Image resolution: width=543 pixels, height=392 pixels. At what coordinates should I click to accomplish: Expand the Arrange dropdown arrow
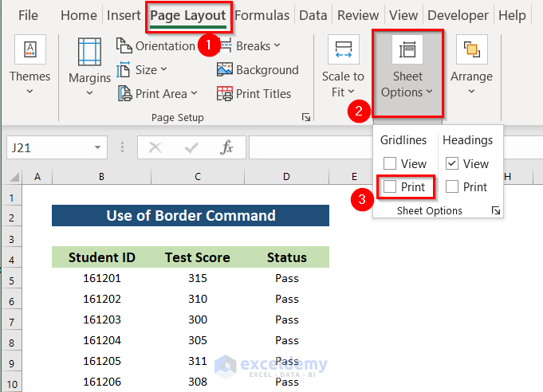click(x=471, y=92)
